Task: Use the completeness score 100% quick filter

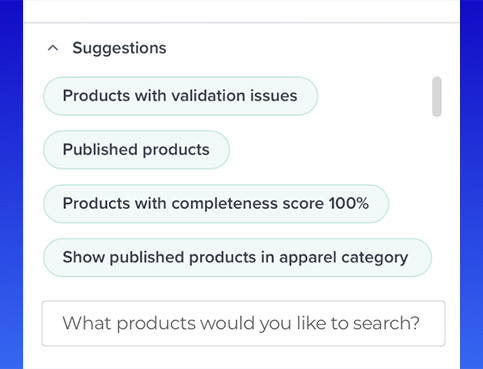Action: pos(216,204)
